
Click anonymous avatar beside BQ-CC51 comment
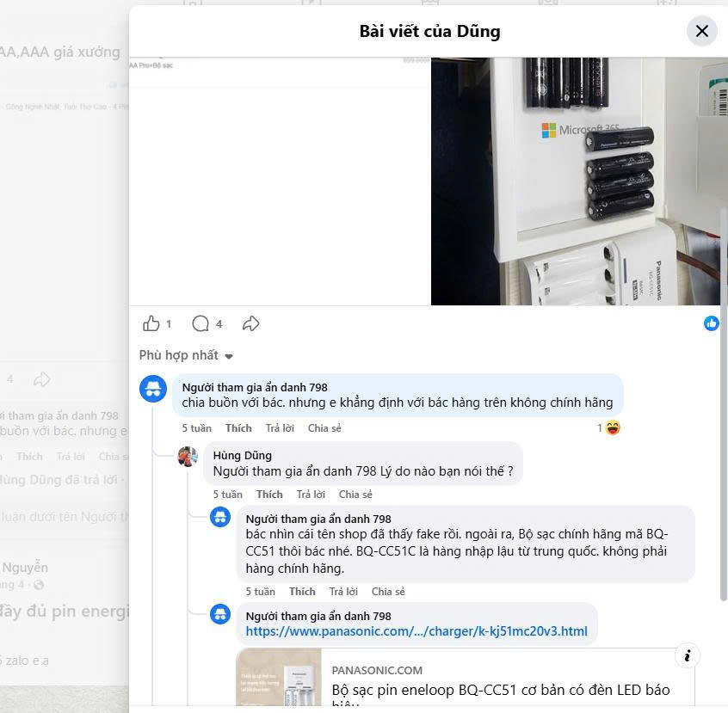(x=220, y=517)
